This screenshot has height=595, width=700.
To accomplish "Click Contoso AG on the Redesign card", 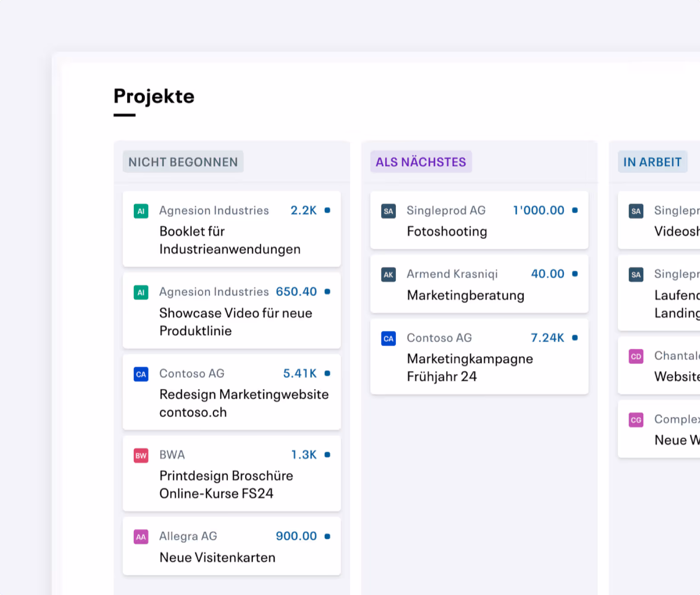I will 192,373.
